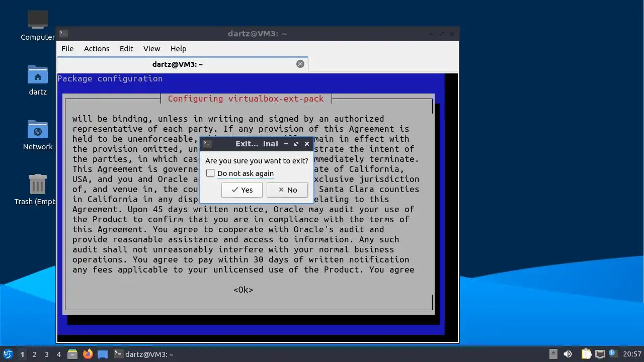Click the removable media eject tray icon
The width and height of the screenshot is (644, 362).
(x=553, y=354)
